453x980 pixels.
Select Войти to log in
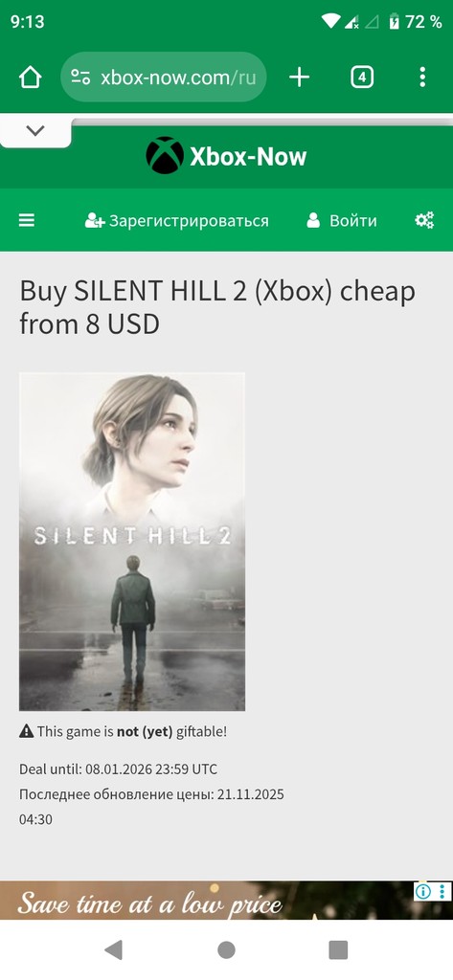[x=342, y=221]
